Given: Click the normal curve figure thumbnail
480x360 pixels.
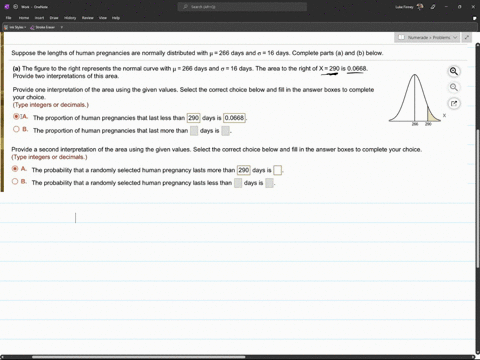Looking at the screenshot, I should (417, 99).
